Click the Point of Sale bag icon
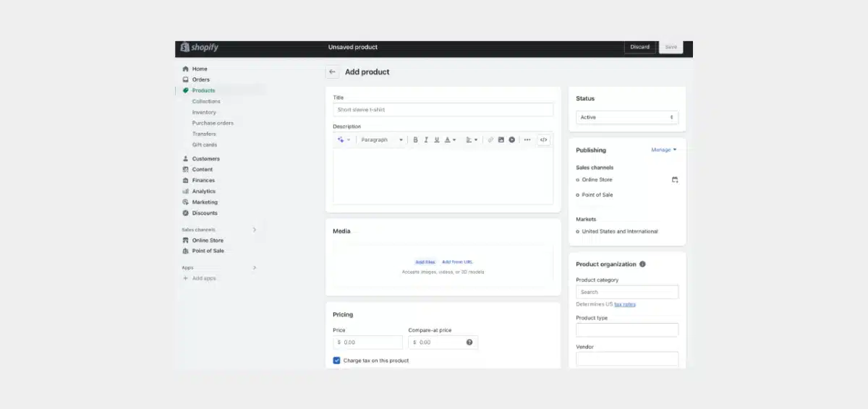 point(186,251)
